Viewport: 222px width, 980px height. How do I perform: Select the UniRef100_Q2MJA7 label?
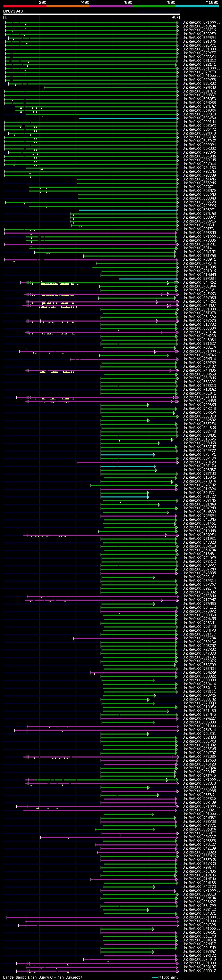click(199, 106)
